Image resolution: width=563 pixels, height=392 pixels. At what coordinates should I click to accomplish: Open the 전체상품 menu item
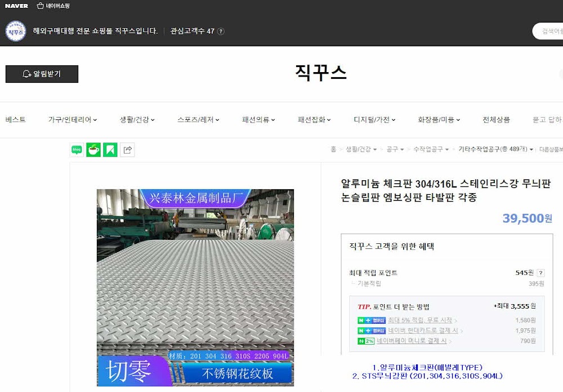pyautogui.click(x=496, y=119)
